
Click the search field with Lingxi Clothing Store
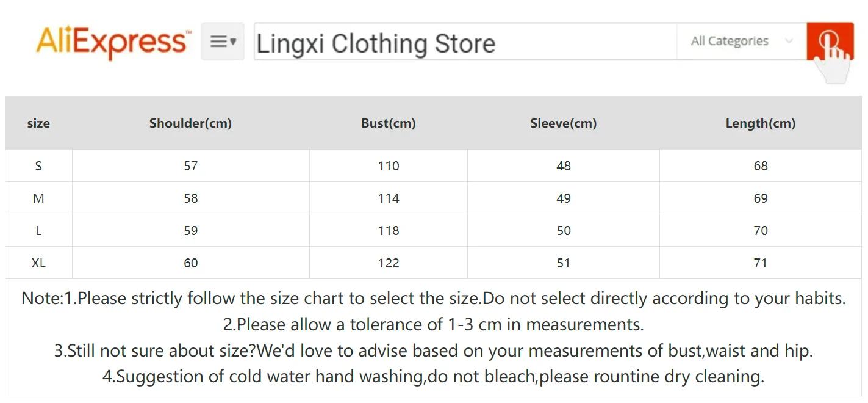(x=464, y=43)
